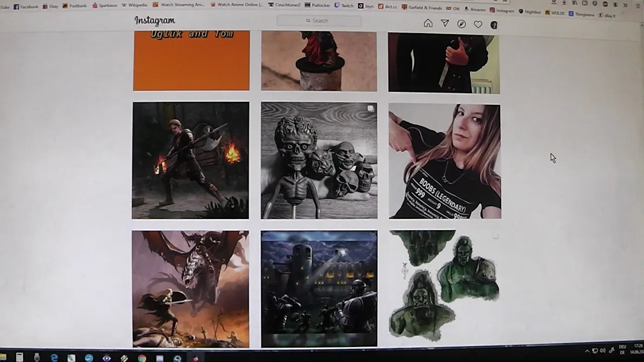Open the eye-shaped taskbar app icon
The width and height of the screenshot is (644, 362).
(x=107, y=358)
